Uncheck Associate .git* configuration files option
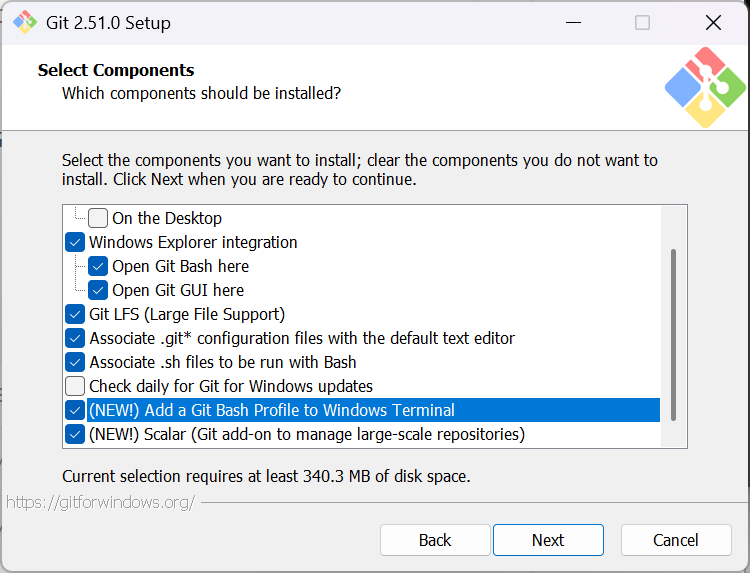 [75, 338]
